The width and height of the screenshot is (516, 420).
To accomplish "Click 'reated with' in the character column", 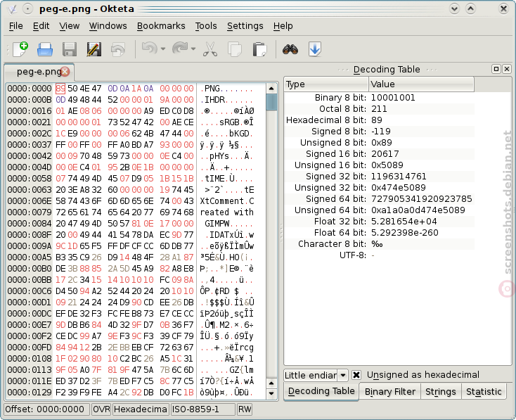I will coord(227,212).
